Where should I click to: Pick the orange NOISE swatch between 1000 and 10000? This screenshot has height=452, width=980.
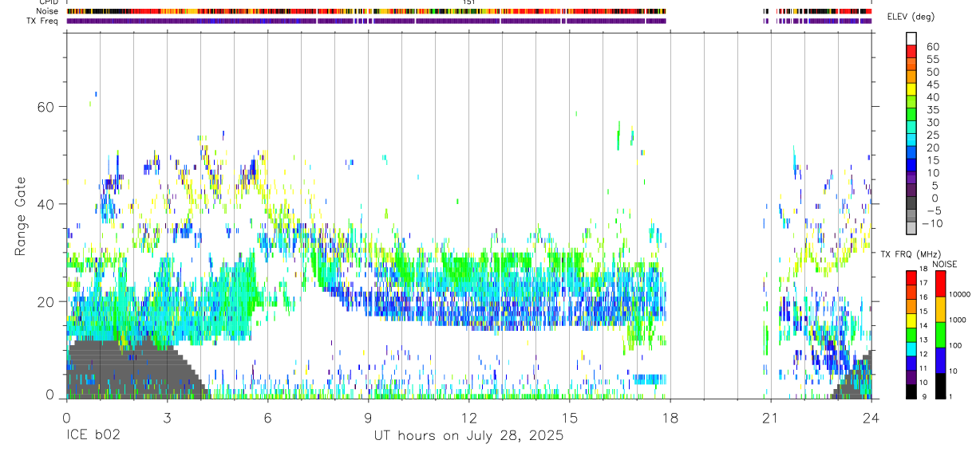click(x=941, y=309)
